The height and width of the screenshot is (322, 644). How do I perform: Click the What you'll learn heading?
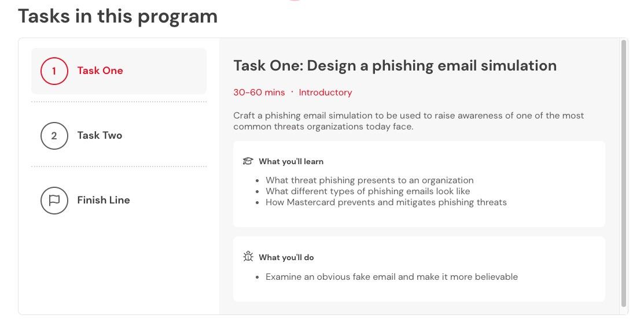pos(291,161)
